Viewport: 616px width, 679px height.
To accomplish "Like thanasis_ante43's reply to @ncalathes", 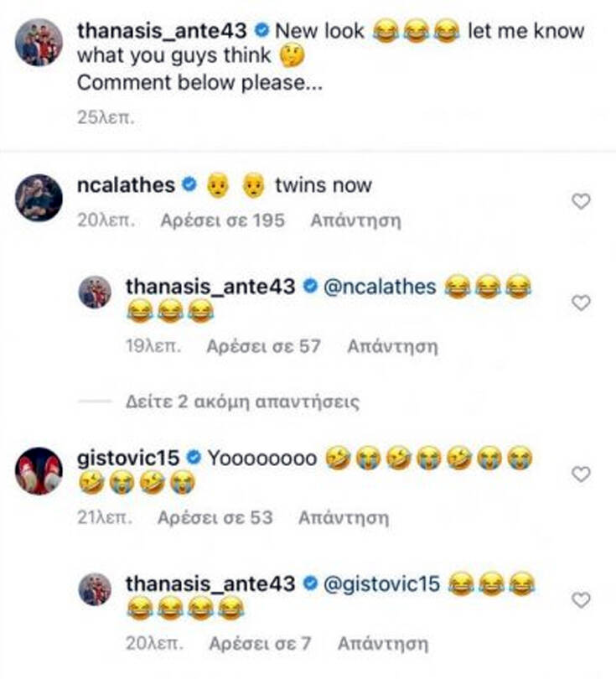I will [581, 303].
